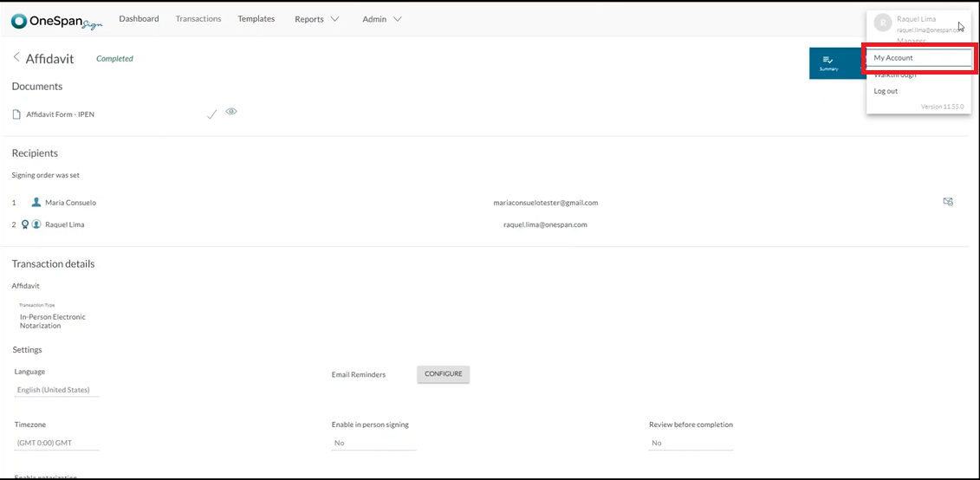Click recipient name Raquel Lima in the list
This screenshot has width=980, height=480.
(x=65, y=224)
